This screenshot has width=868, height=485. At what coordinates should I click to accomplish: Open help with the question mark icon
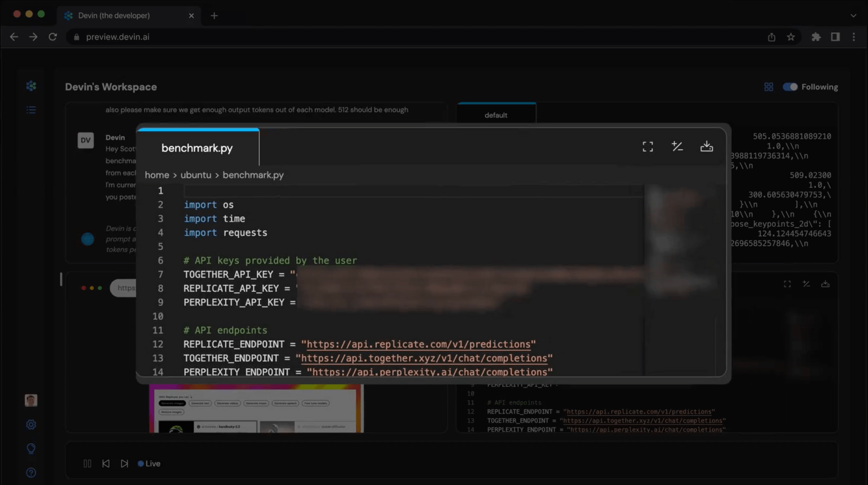pyautogui.click(x=31, y=473)
